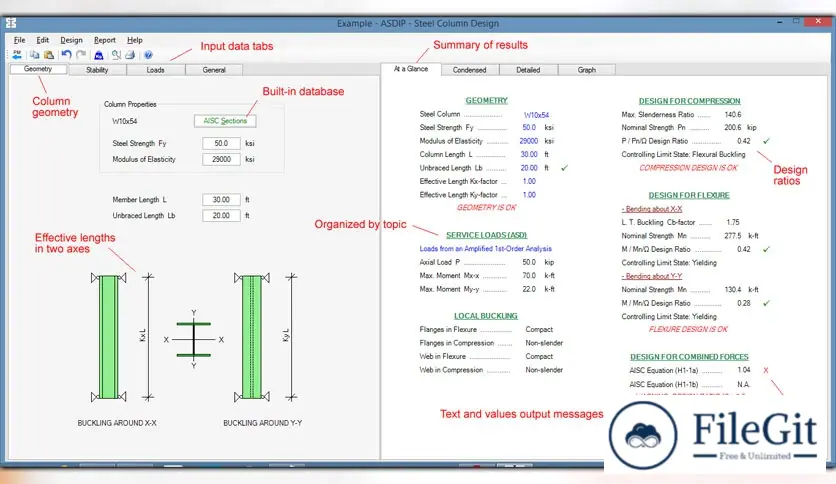
Task: Click the Modulus of Elasticity input field
Action: [221, 159]
